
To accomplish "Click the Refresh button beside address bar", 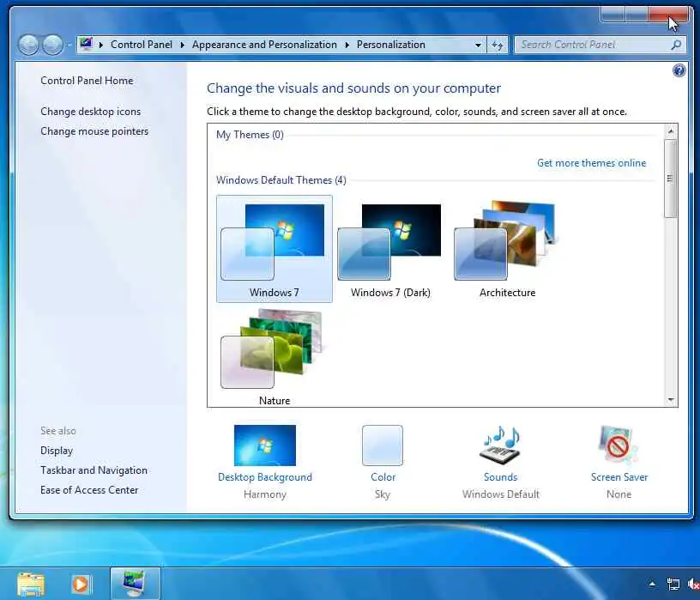I will tap(498, 45).
